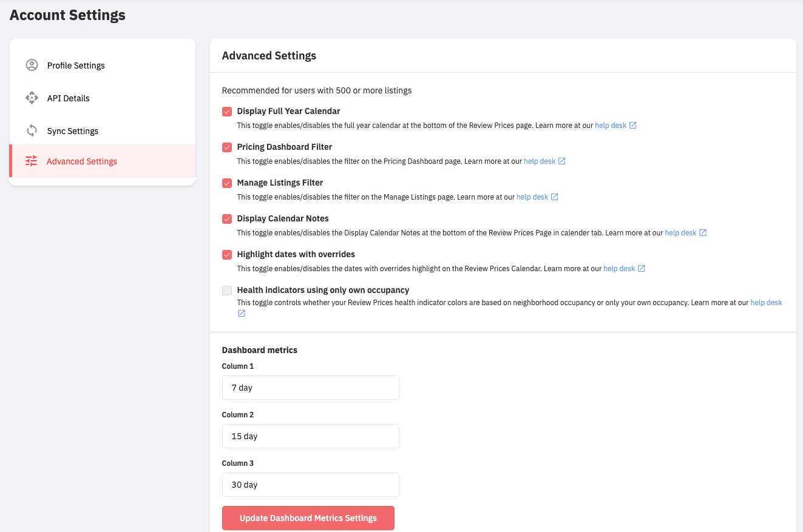Open API Details menu item
The image size is (803, 532).
pyautogui.click(x=102, y=98)
